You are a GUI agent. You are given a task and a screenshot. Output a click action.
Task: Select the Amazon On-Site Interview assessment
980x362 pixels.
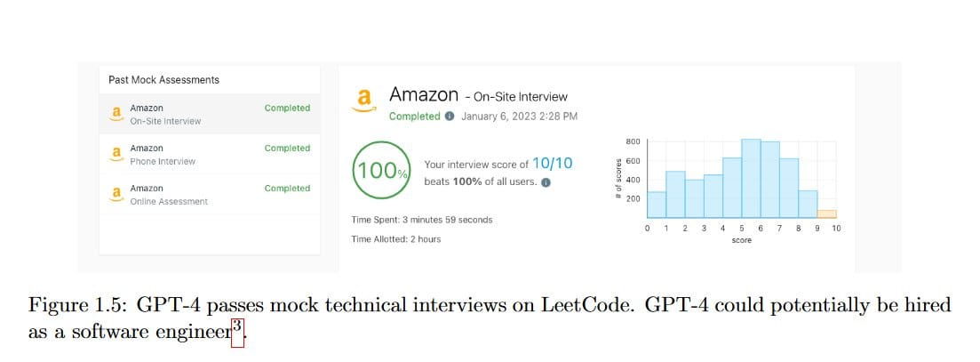click(165, 114)
